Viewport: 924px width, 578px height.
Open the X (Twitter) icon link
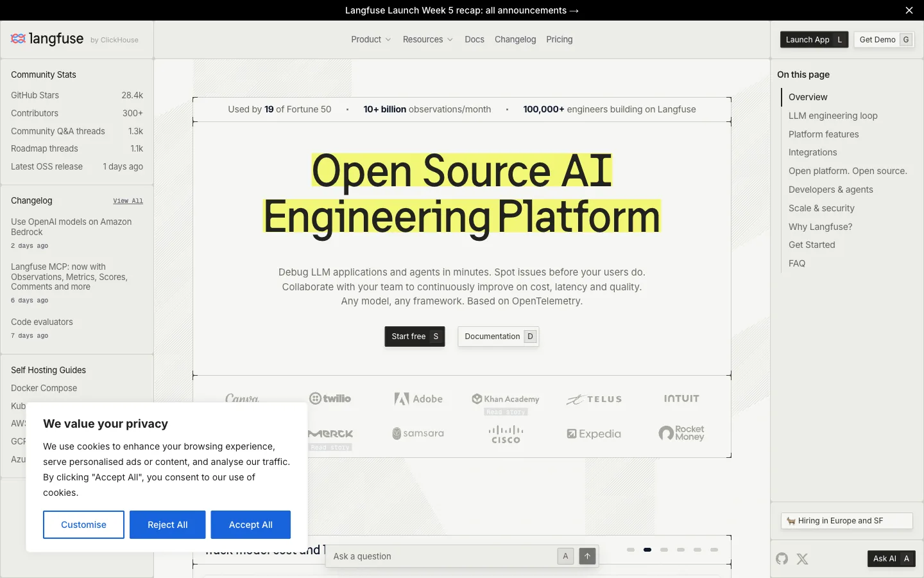[802, 559]
